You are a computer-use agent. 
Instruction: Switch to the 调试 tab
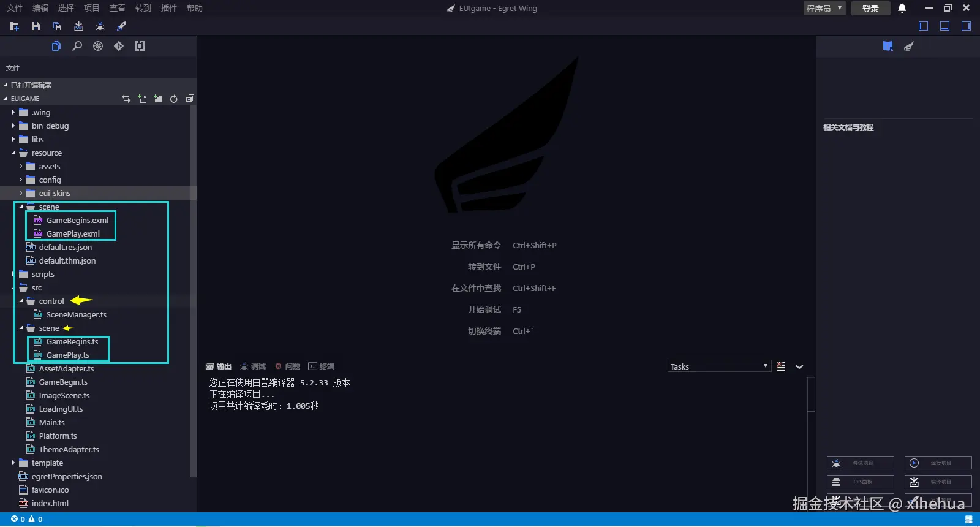coord(253,366)
